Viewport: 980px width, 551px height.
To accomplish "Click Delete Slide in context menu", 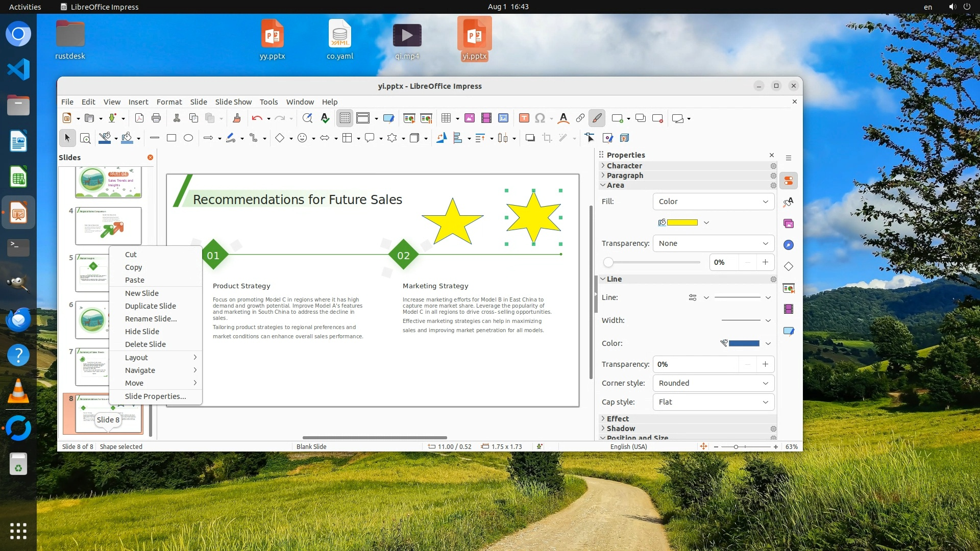I will coord(145,344).
